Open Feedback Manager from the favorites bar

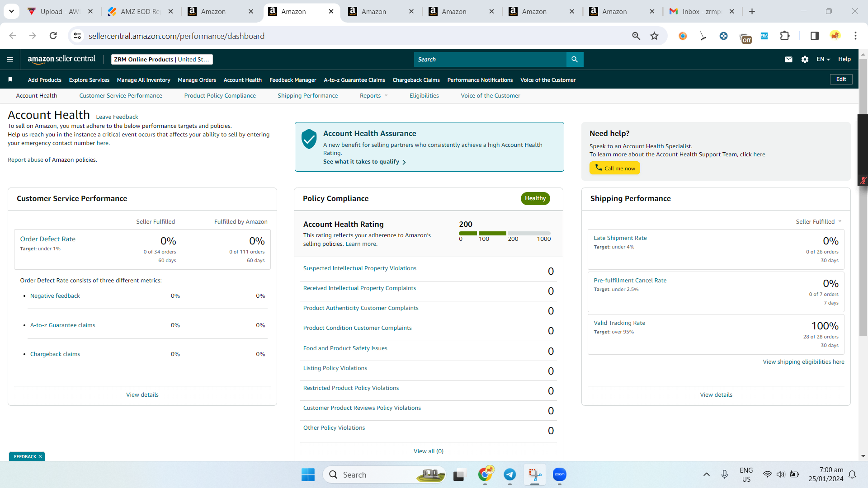pos(292,80)
